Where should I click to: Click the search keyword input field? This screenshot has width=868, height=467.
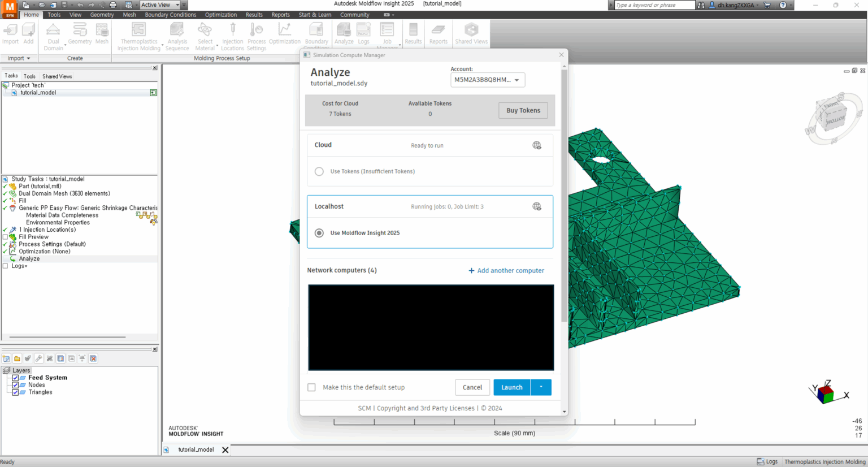[654, 5]
